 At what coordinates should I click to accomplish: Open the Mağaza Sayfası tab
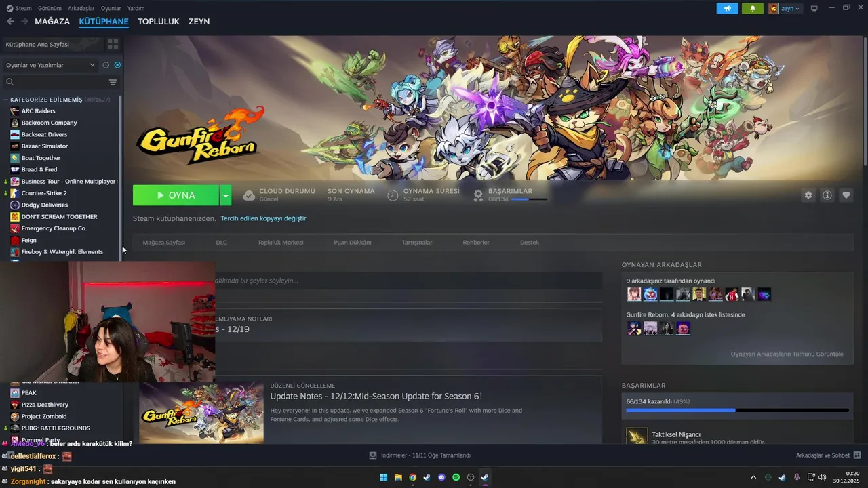[164, 243]
